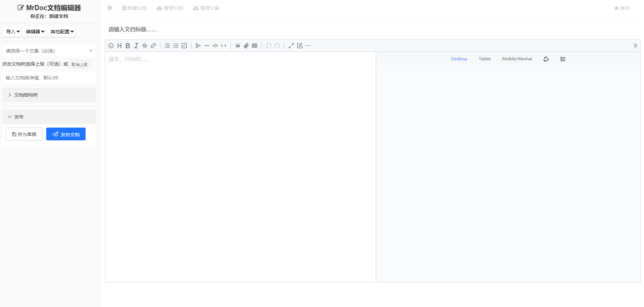Insert a hyperlink using the link icon
The image size is (644, 307).
tap(153, 46)
